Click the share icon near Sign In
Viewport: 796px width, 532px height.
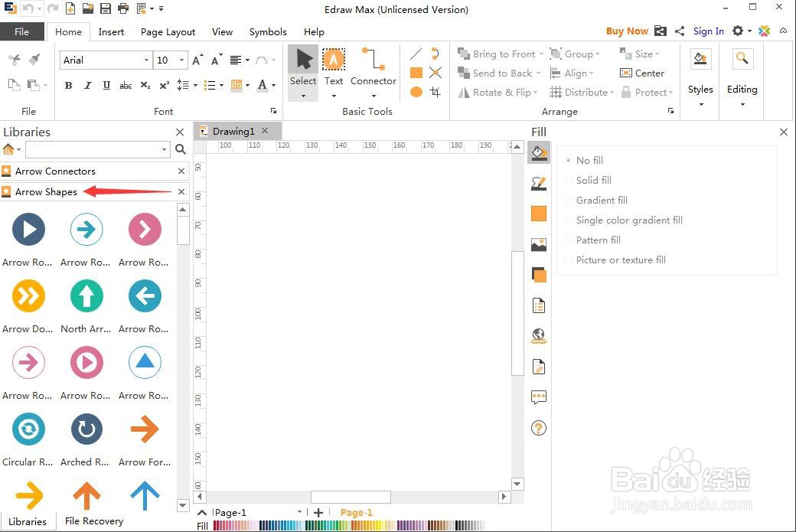point(680,31)
